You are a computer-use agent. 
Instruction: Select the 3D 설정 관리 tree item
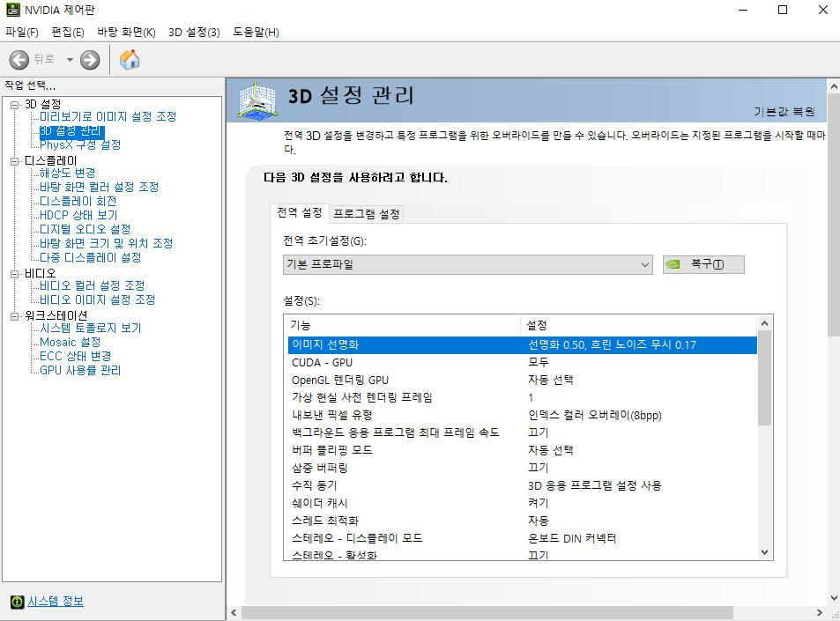[x=71, y=130]
